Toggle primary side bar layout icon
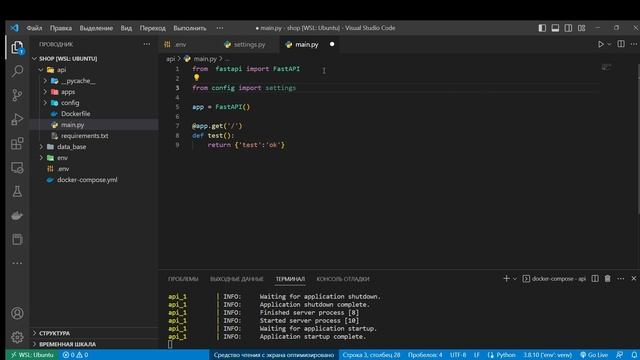 click(542, 28)
